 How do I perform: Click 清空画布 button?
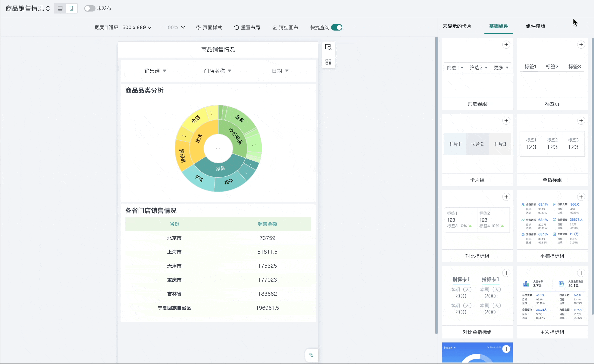point(285,27)
